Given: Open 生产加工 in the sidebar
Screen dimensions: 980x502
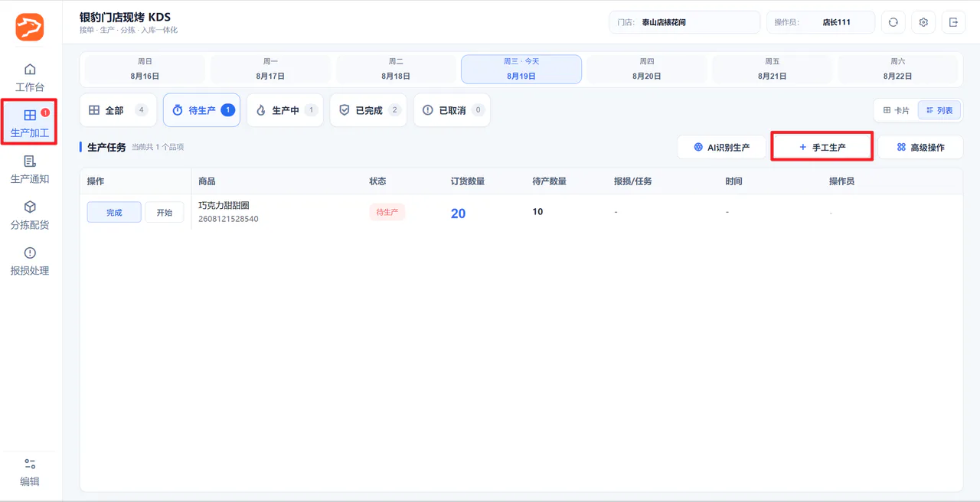Looking at the screenshot, I should 30,123.
